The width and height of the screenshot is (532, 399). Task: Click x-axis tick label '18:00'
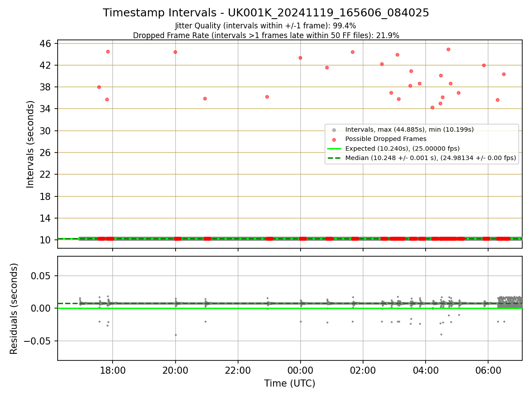pos(113,371)
